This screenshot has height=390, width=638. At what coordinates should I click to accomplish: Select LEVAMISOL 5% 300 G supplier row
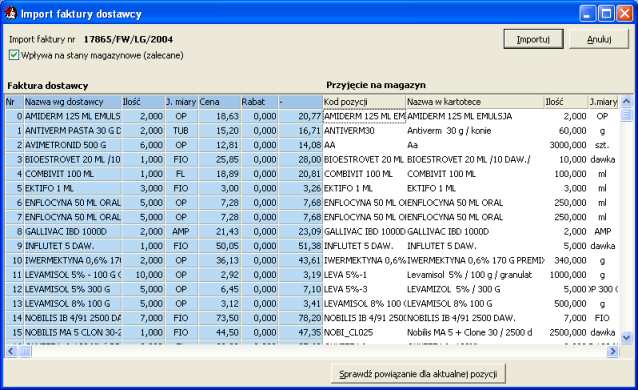(72, 289)
